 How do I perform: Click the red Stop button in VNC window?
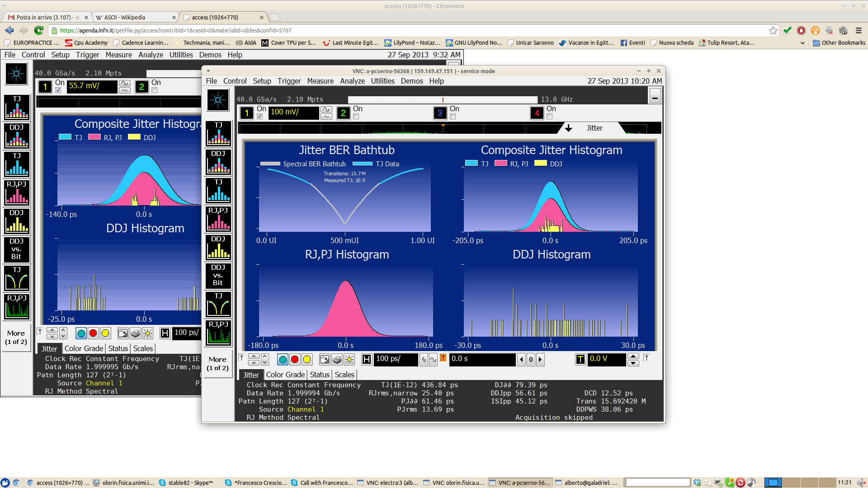pos(295,359)
